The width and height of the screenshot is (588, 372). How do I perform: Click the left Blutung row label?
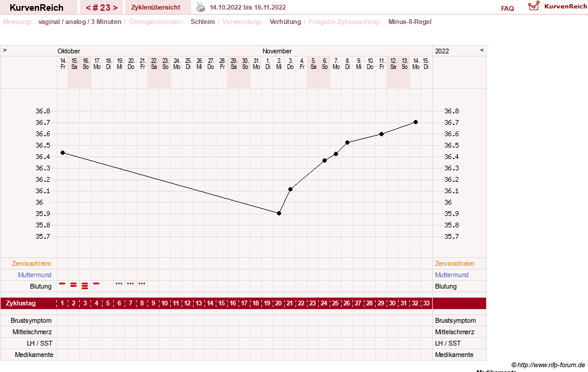pyautogui.click(x=41, y=286)
